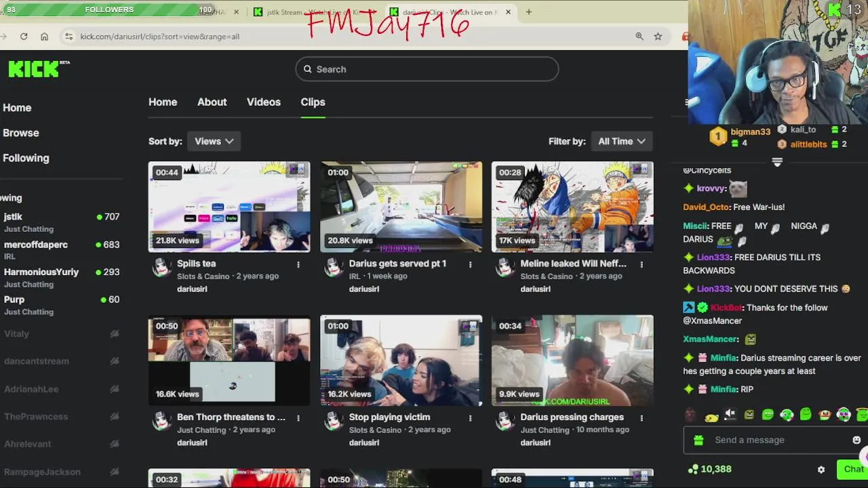The image size is (868, 488).
Task: Click dariusirl name under Stop playing victim
Action: pyautogui.click(x=363, y=443)
